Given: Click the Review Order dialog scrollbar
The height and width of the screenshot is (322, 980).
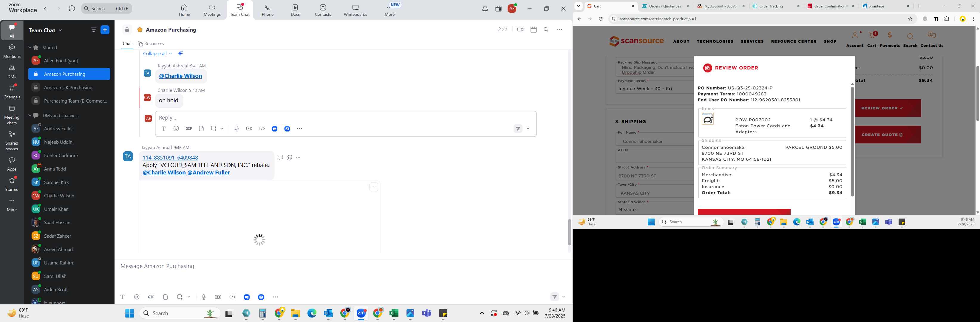Looking at the screenshot, I should [852, 141].
